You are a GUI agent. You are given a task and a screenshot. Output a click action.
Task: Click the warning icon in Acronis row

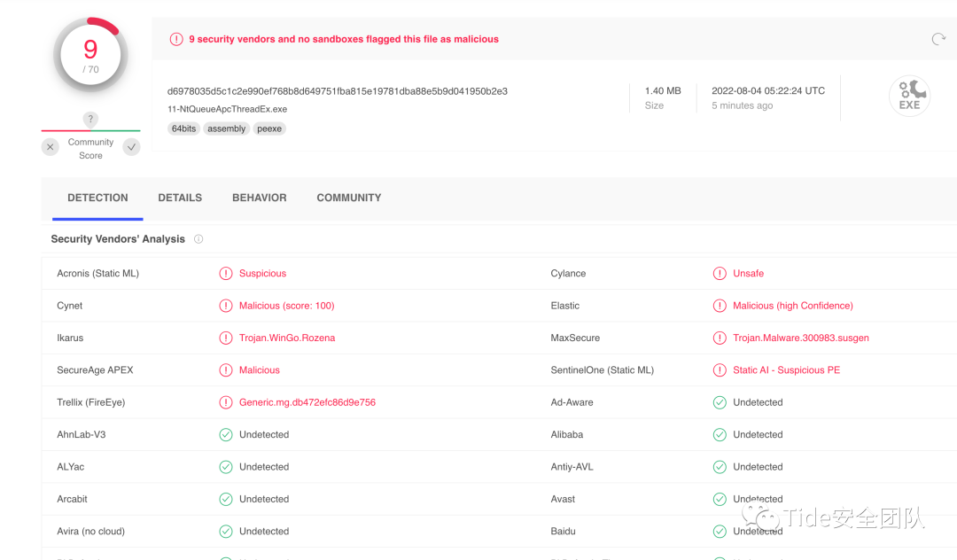(x=226, y=273)
